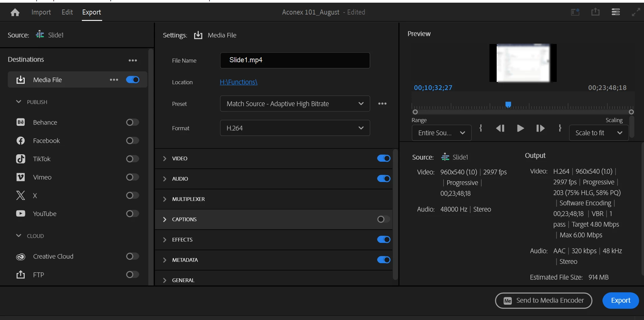Expand the METADATA section
The image size is (644, 320).
[x=165, y=260]
